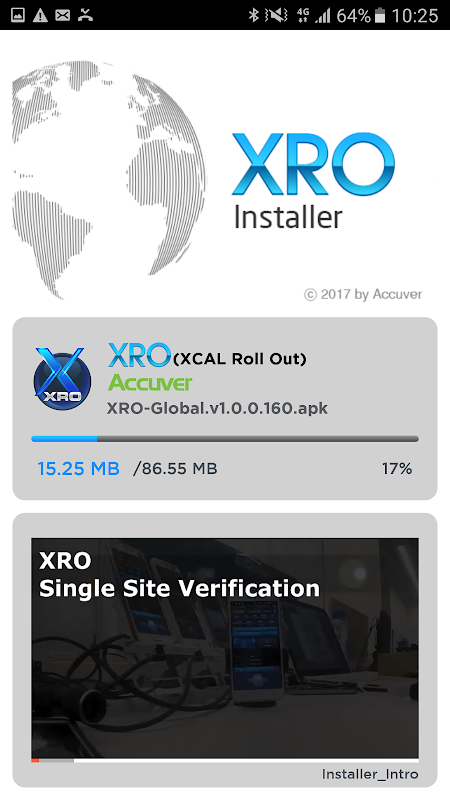Tap the warning triangle status icon

[40, 15]
